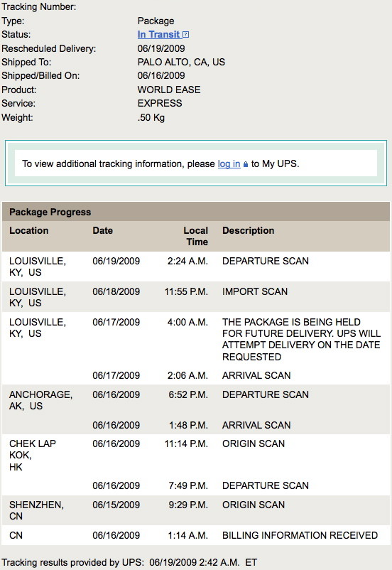Click the PALO ALTO, CA, US destination text
Image resolution: width=392 pixels, height=570 pixels.
(x=181, y=62)
